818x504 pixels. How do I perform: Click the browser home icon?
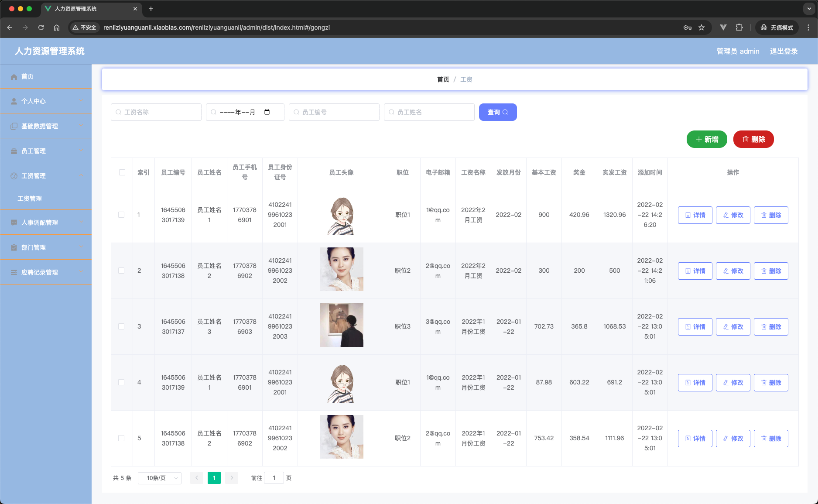[x=57, y=27]
